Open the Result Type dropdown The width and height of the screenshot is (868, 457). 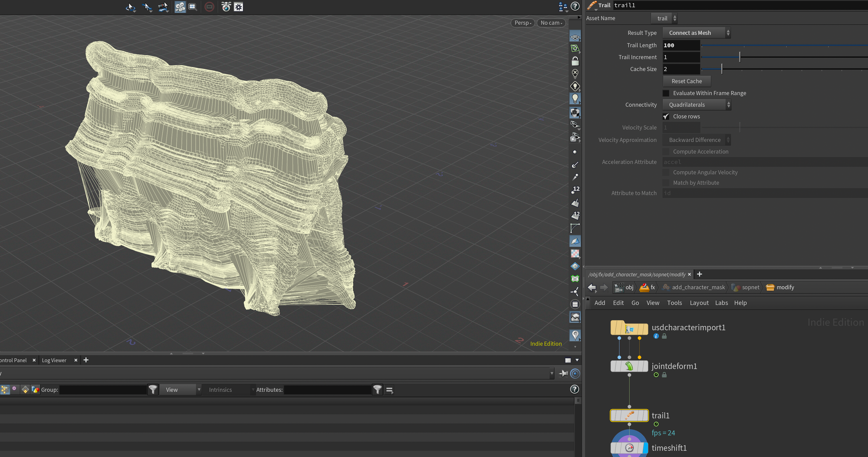(x=697, y=33)
